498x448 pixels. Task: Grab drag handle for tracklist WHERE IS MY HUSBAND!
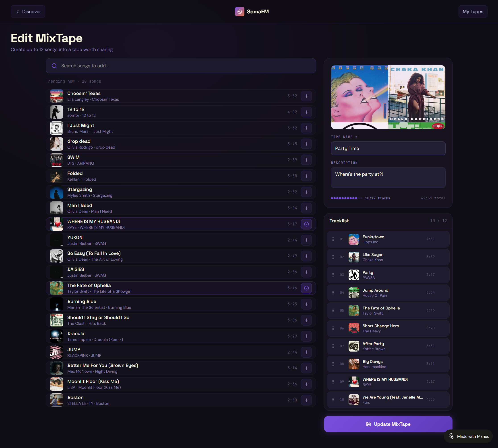coord(333,382)
